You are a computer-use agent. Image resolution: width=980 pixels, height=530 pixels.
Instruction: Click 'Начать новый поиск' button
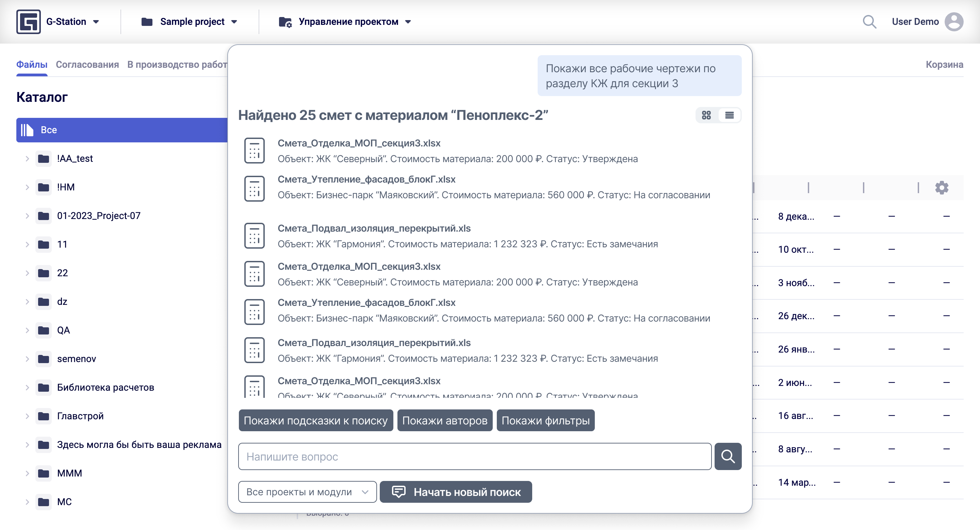click(455, 492)
